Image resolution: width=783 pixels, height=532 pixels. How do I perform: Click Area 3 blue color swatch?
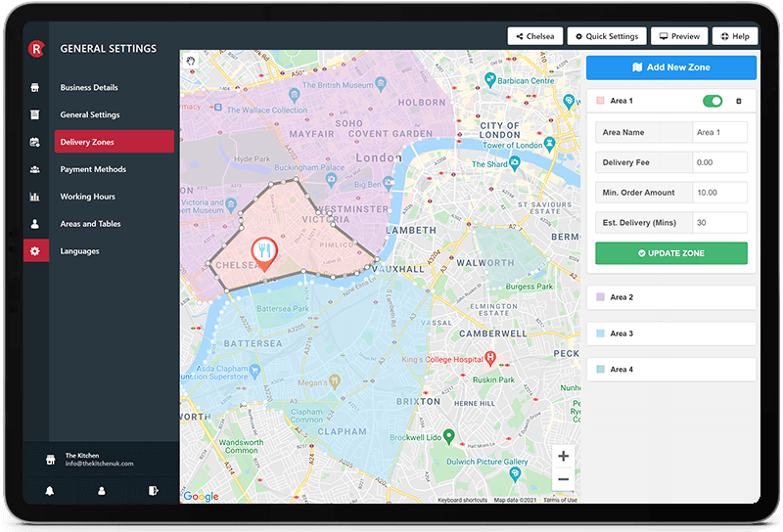tap(601, 333)
